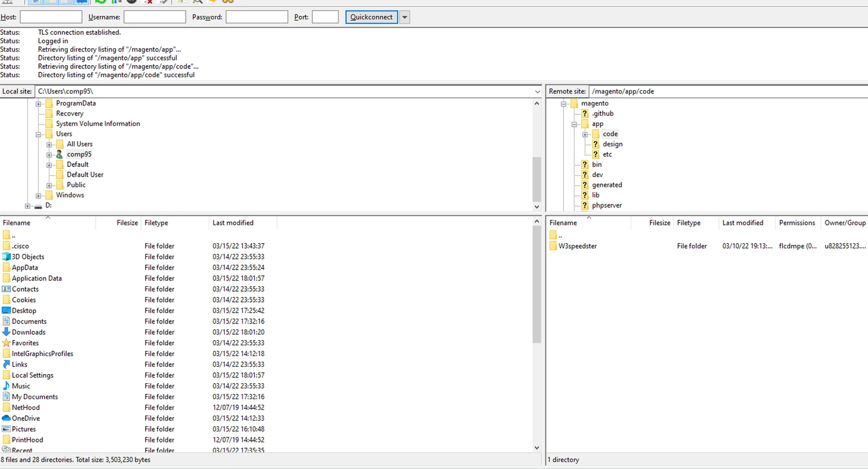The height and width of the screenshot is (469, 868).
Task: Sort local files by Last modified column
Action: (233, 223)
